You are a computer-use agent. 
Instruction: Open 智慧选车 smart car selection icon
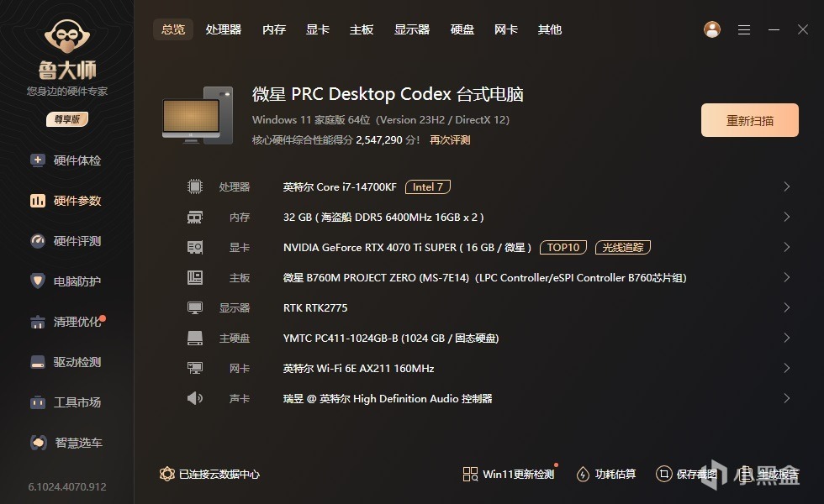pyautogui.click(x=38, y=443)
